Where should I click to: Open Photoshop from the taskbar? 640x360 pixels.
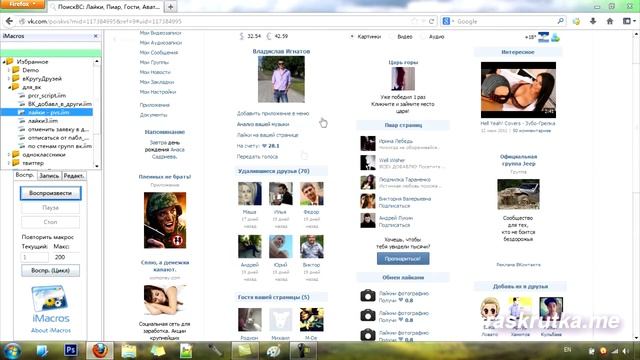tap(71, 350)
